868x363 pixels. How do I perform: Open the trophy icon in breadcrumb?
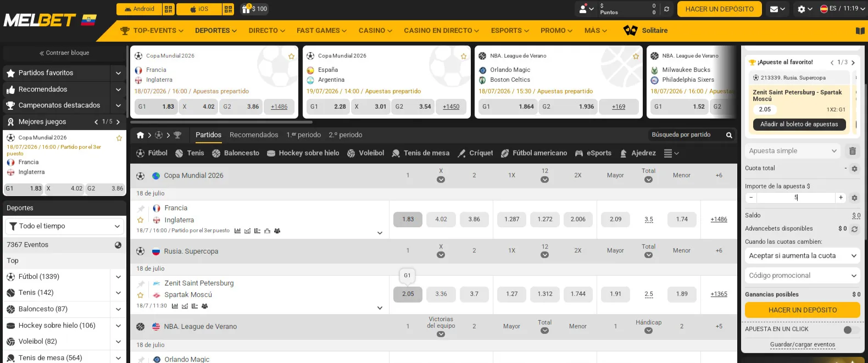tap(177, 135)
